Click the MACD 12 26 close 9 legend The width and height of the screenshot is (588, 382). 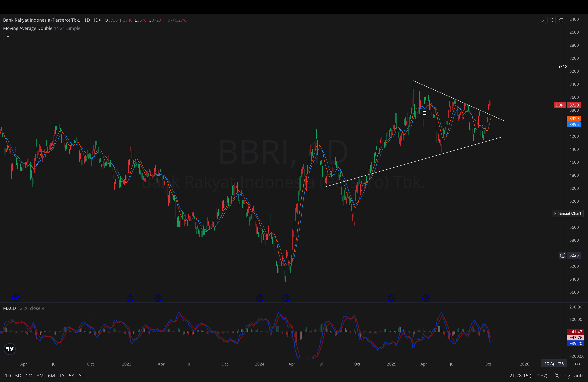[x=24, y=308]
